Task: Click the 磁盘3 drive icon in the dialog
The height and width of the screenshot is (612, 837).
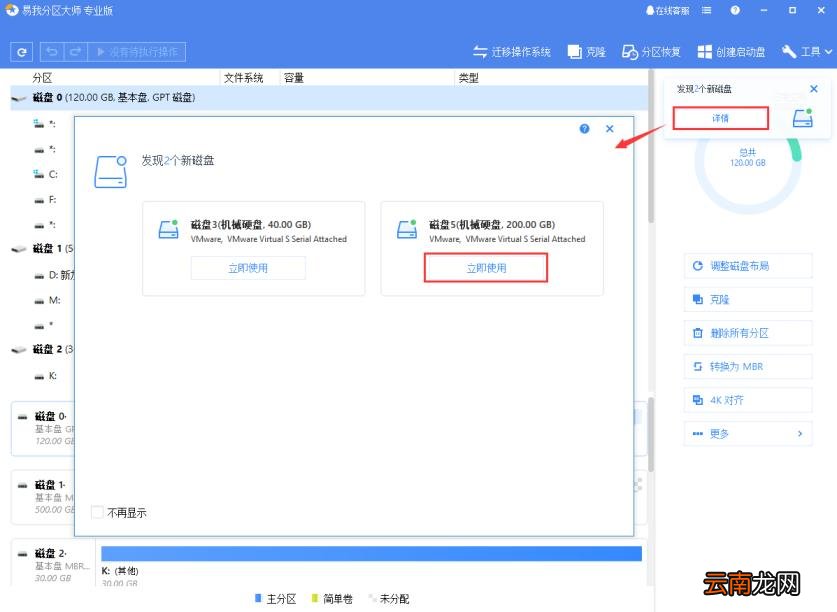Action: [x=169, y=230]
